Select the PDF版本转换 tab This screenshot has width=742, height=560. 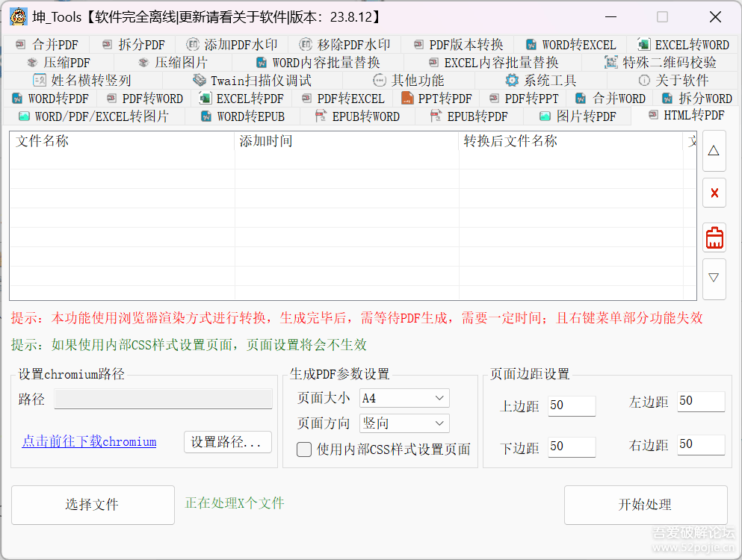tap(457, 45)
